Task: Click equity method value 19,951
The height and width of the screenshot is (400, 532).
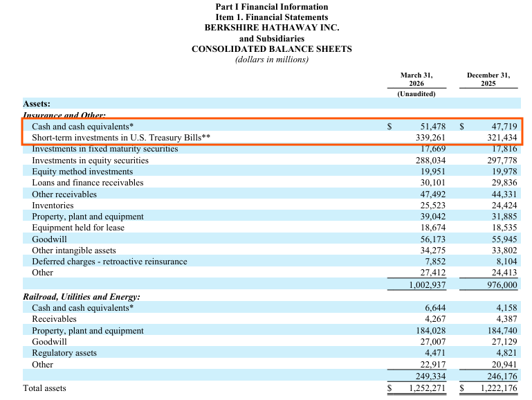Action: (x=433, y=172)
